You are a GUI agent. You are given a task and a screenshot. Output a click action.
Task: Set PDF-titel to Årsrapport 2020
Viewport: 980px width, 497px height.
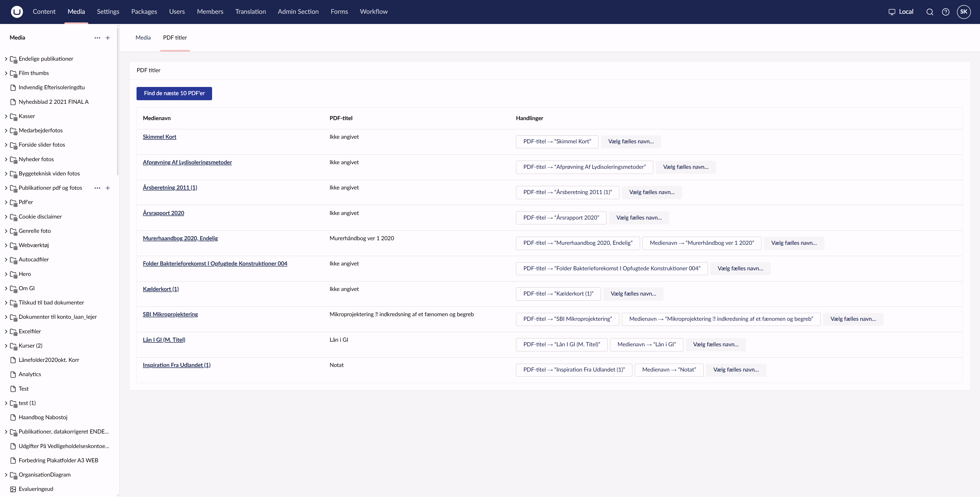coord(561,218)
